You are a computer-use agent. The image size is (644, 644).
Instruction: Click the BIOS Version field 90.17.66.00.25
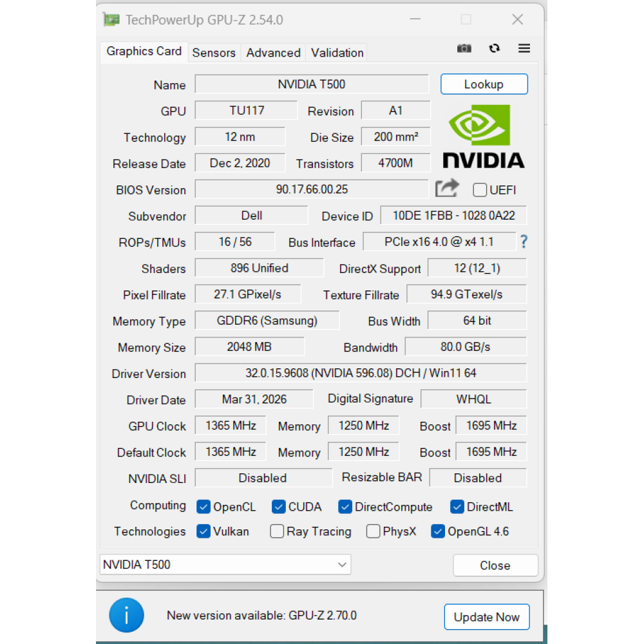coord(312,189)
